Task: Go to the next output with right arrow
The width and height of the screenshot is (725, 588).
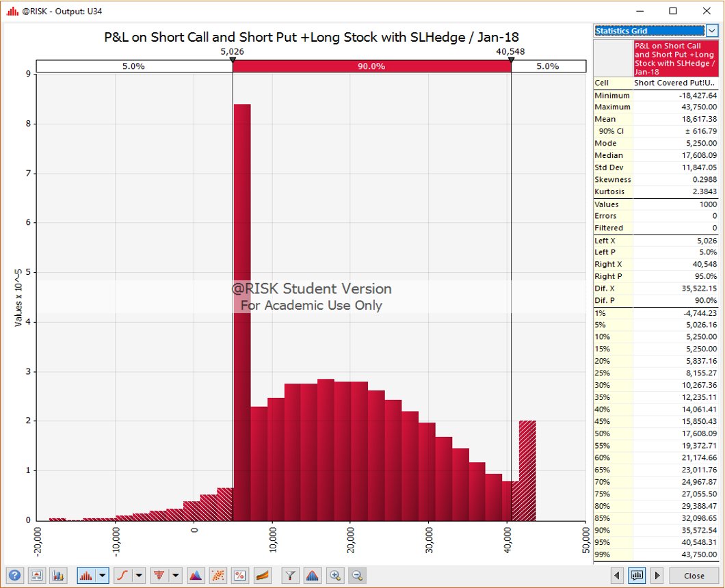Action: (657, 576)
